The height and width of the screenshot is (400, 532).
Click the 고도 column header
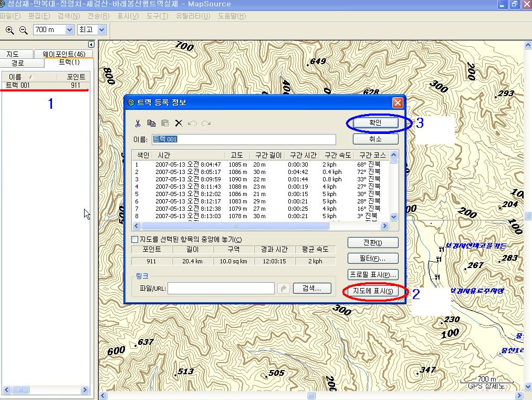237,155
